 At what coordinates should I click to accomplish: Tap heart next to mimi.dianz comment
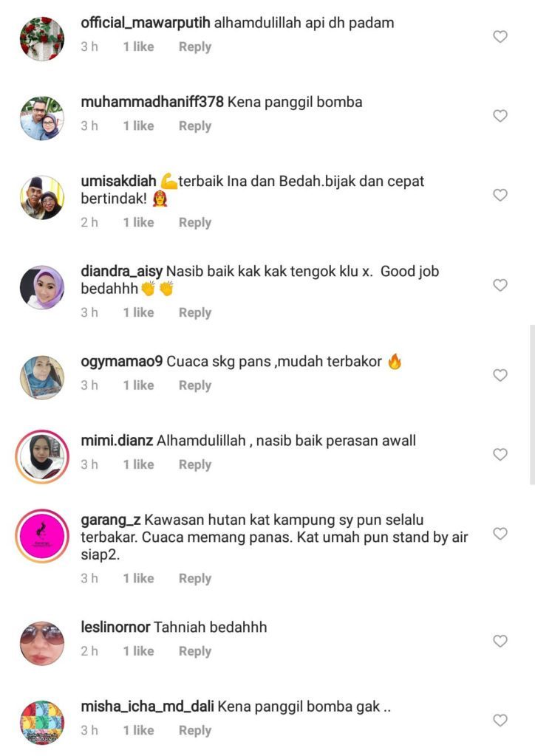(x=500, y=454)
